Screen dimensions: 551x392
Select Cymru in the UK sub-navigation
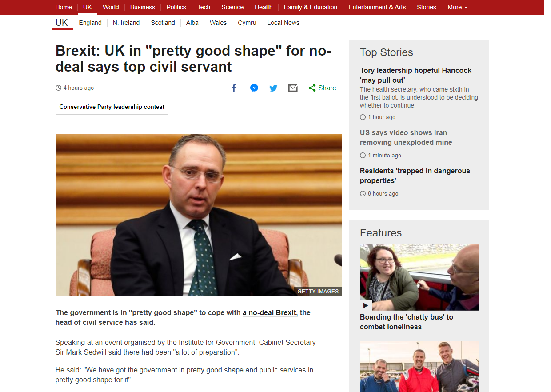tap(247, 23)
